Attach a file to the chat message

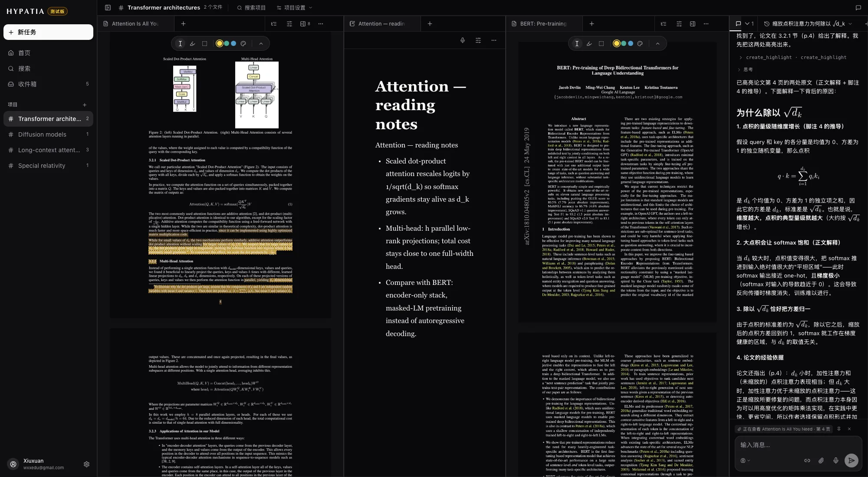point(821,461)
